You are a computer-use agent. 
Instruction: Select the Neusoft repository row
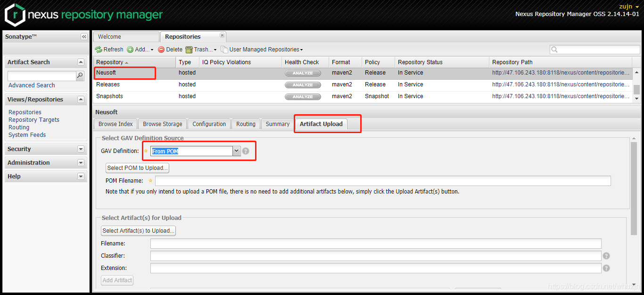click(363, 73)
